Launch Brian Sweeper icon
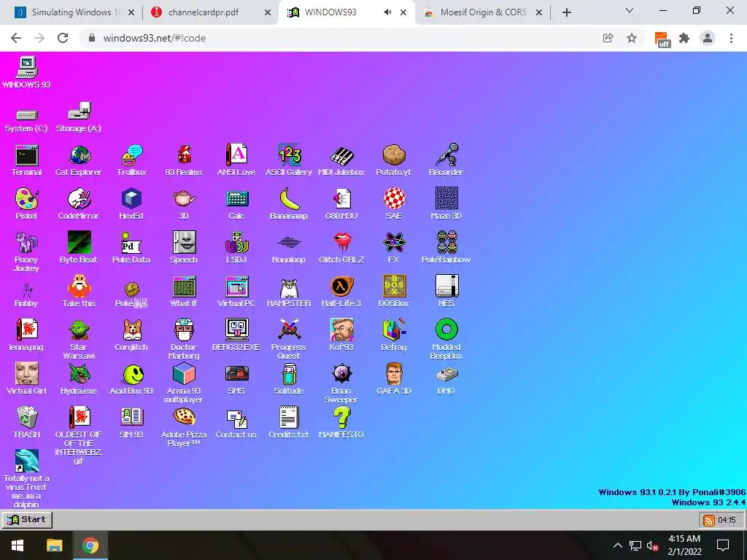The height and width of the screenshot is (560, 747). pyautogui.click(x=341, y=384)
